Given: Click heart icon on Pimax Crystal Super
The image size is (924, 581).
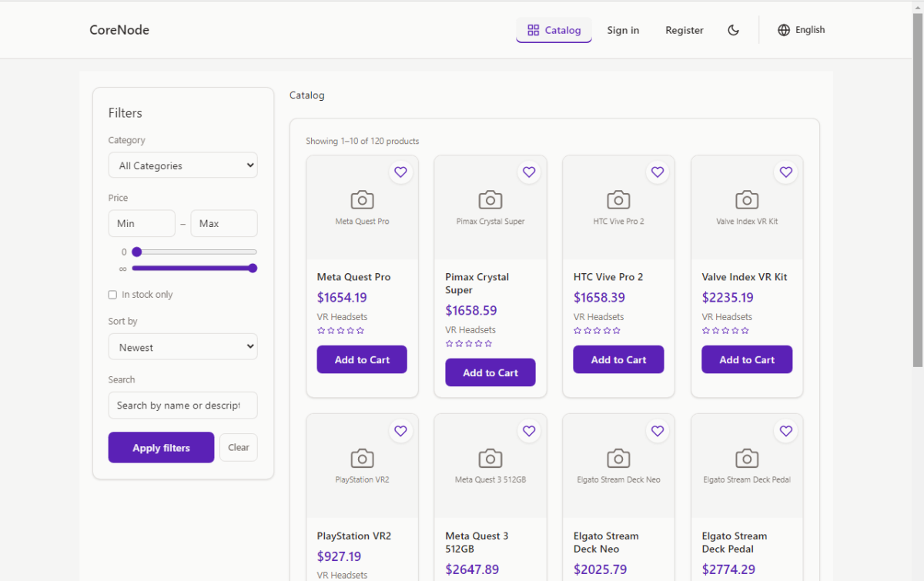Looking at the screenshot, I should [529, 172].
